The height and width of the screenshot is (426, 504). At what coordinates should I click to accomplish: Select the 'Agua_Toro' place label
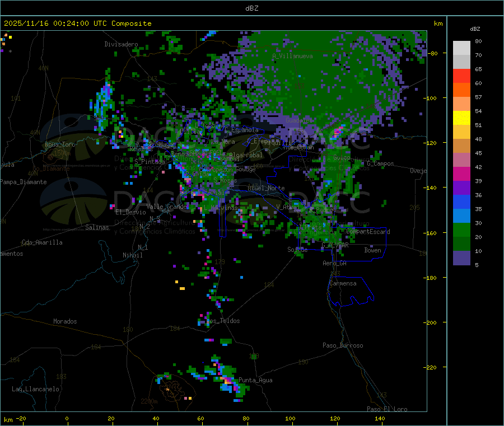pos(60,144)
